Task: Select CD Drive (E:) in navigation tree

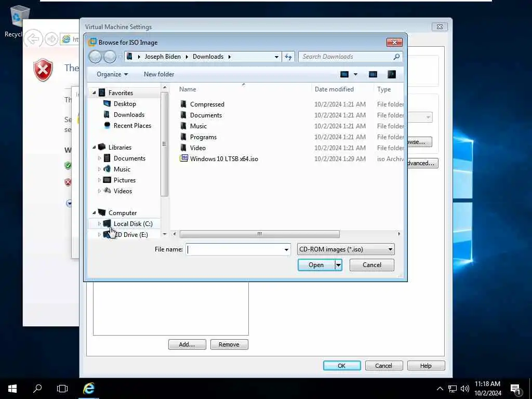Action: (130, 234)
